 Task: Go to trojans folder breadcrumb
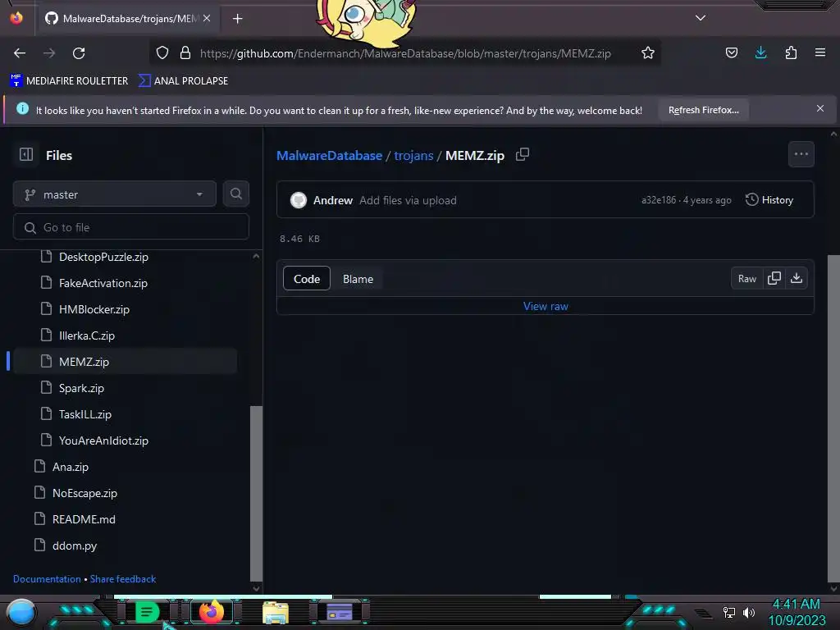[413, 155]
